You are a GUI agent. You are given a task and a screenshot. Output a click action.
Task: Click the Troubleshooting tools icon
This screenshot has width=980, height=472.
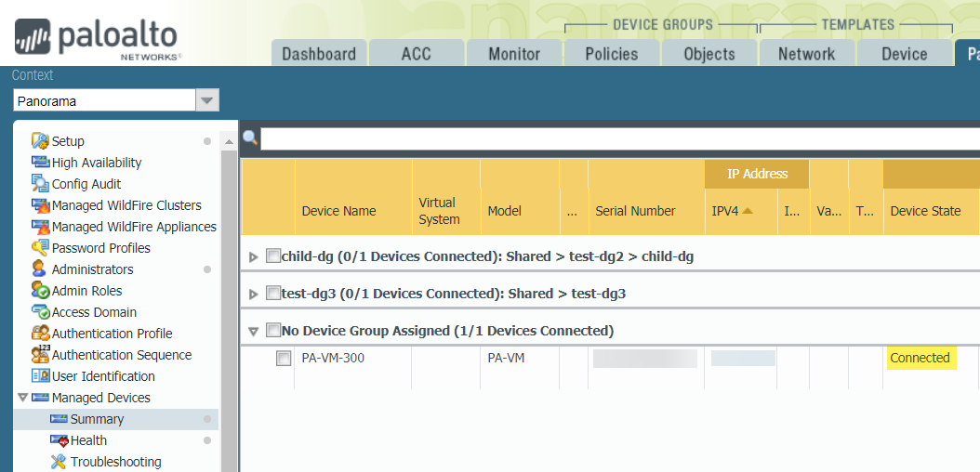pos(59,462)
